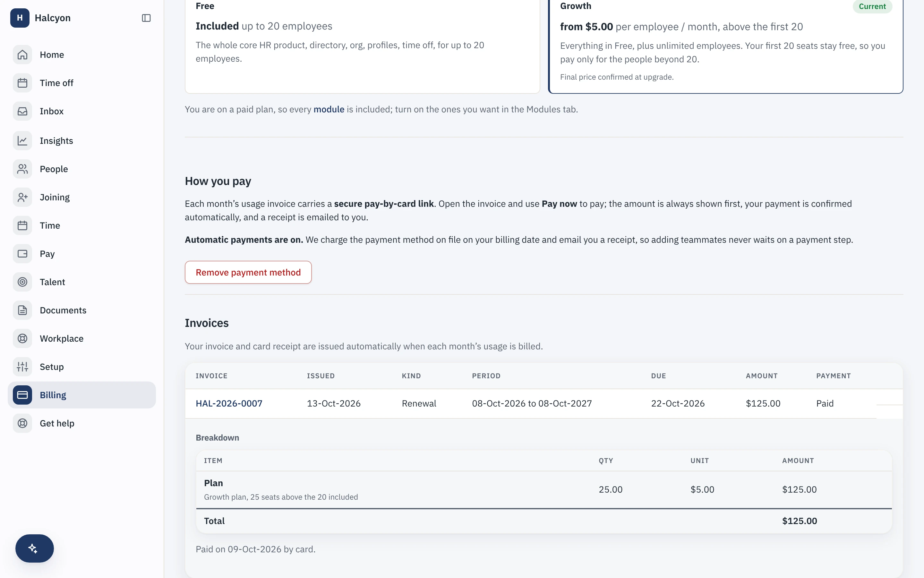Click period 08-Oct-2026 to 08-Oct-2027
The width and height of the screenshot is (924, 578).
pyautogui.click(x=532, y=403)
